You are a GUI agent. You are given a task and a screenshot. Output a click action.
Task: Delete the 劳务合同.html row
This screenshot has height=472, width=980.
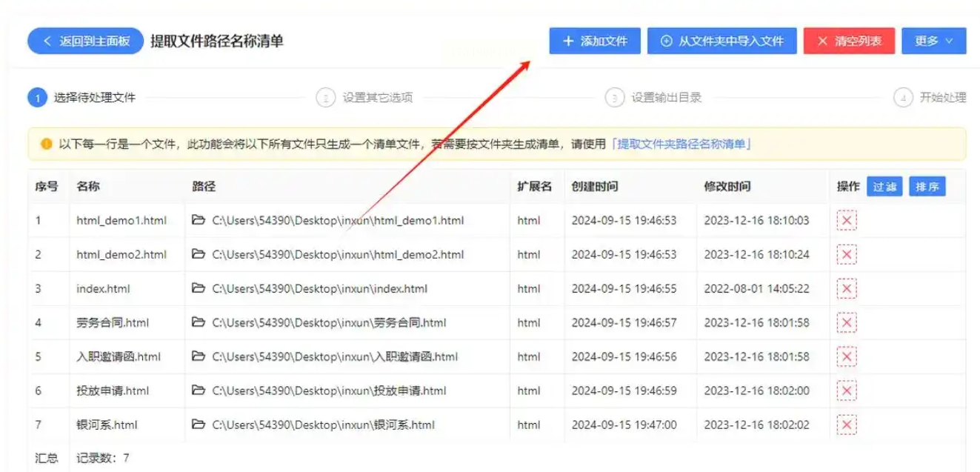coord(847,322)
